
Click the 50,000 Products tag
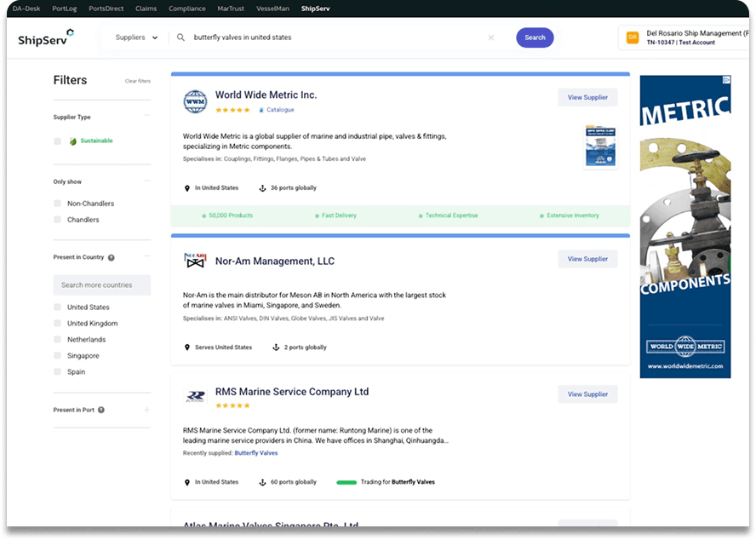pos(227,215)
